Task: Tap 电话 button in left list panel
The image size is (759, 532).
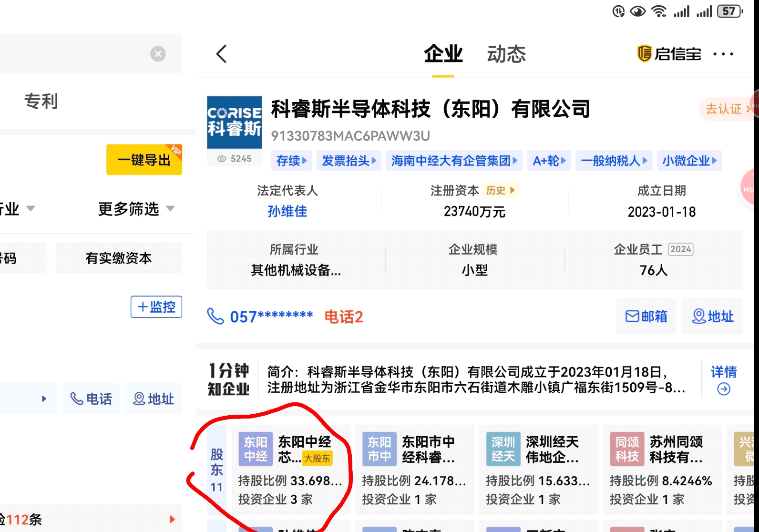Action: tap(91, 399)
